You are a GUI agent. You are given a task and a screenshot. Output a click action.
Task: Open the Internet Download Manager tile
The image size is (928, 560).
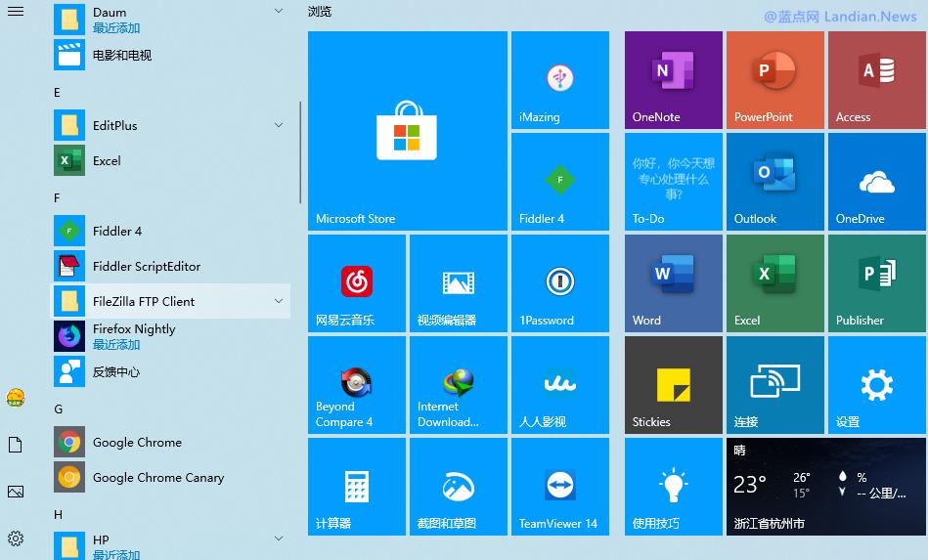(x=458, y=385)
